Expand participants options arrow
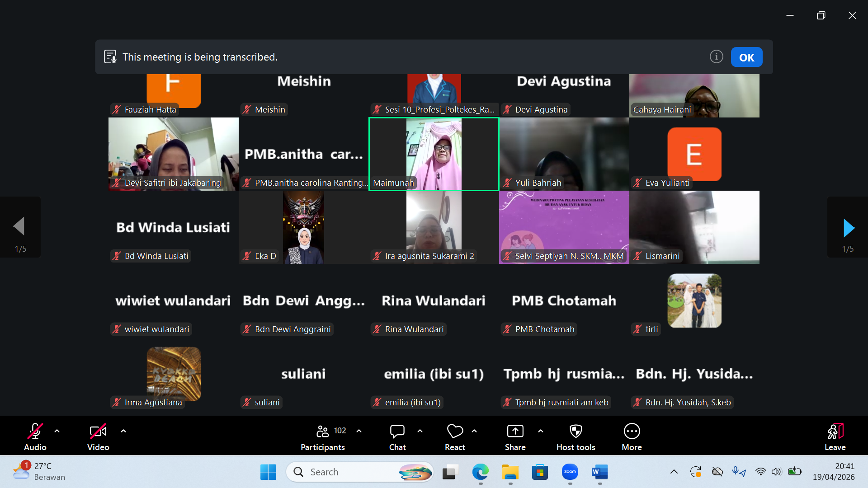This screenshot has height=488, width=868. 359,431
